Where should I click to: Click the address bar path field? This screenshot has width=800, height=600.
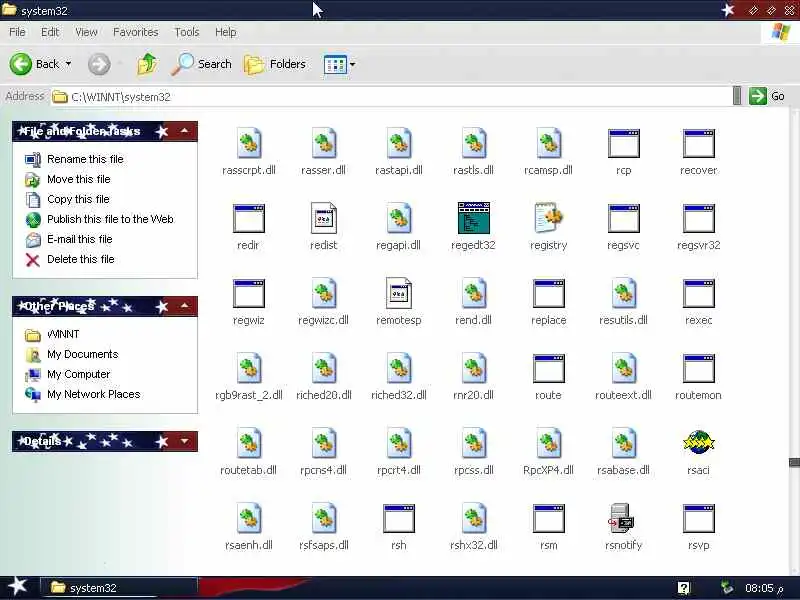(x=391, y=97)
